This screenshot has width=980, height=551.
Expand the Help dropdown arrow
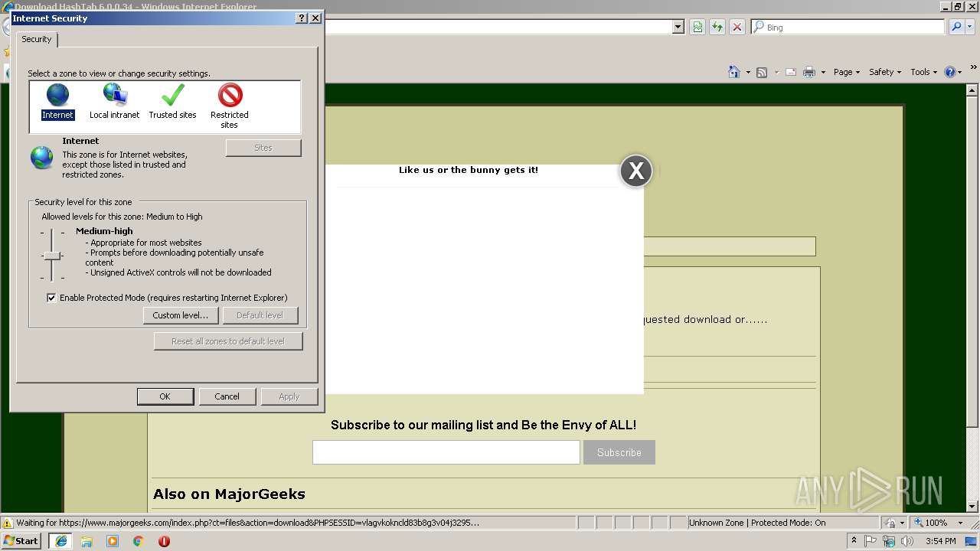960,72
